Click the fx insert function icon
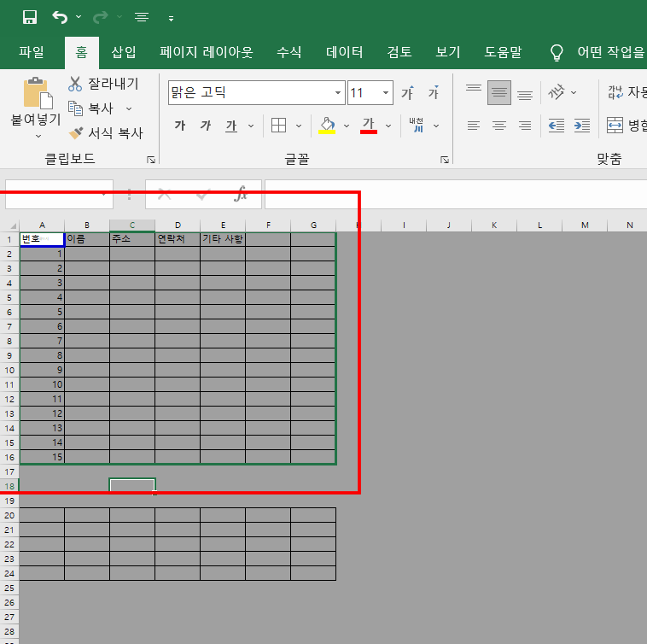 241,194
